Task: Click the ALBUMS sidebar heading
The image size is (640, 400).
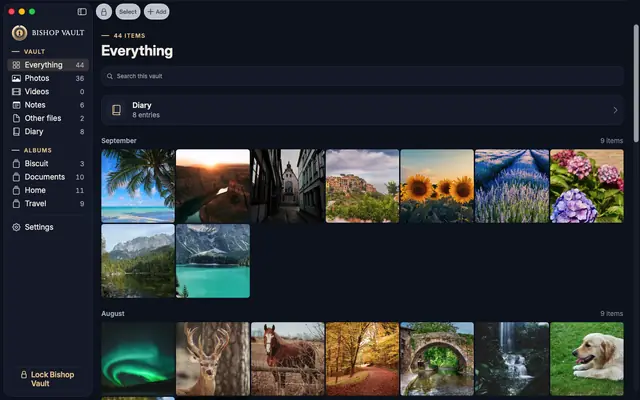Action: (38, 151)
